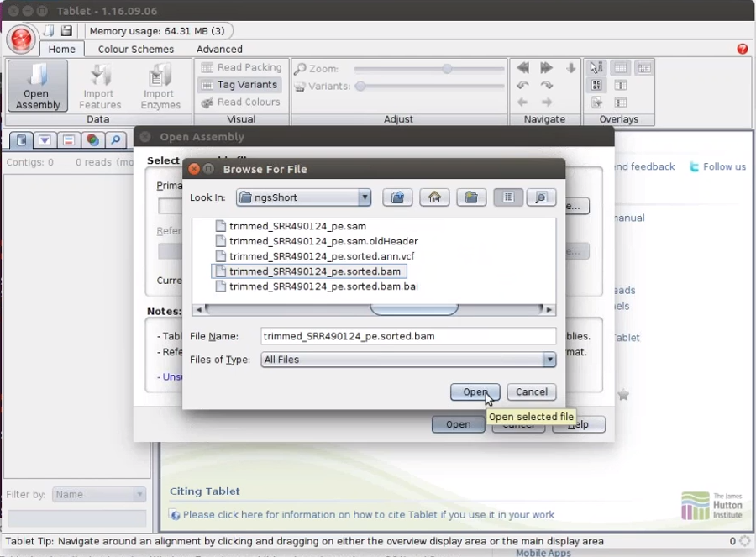Click Import Features in Data group
756x557 pixels.
click(x=100, y=87)
